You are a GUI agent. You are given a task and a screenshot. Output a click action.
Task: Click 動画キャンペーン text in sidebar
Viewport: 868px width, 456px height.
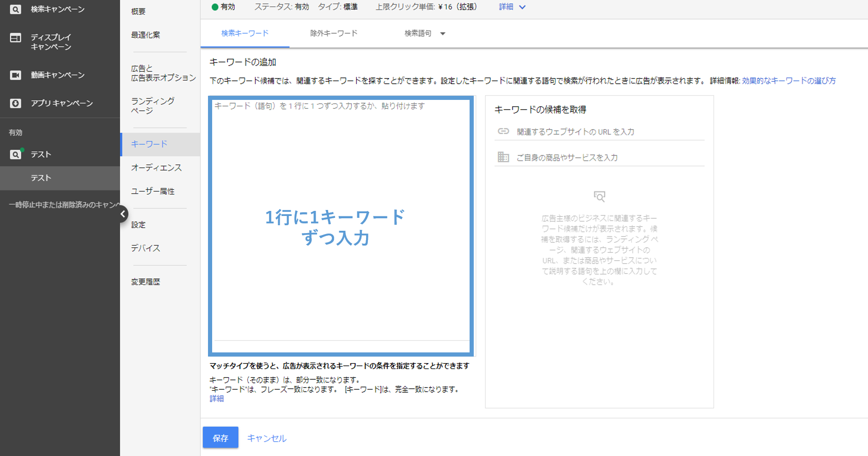click(58, 75)
